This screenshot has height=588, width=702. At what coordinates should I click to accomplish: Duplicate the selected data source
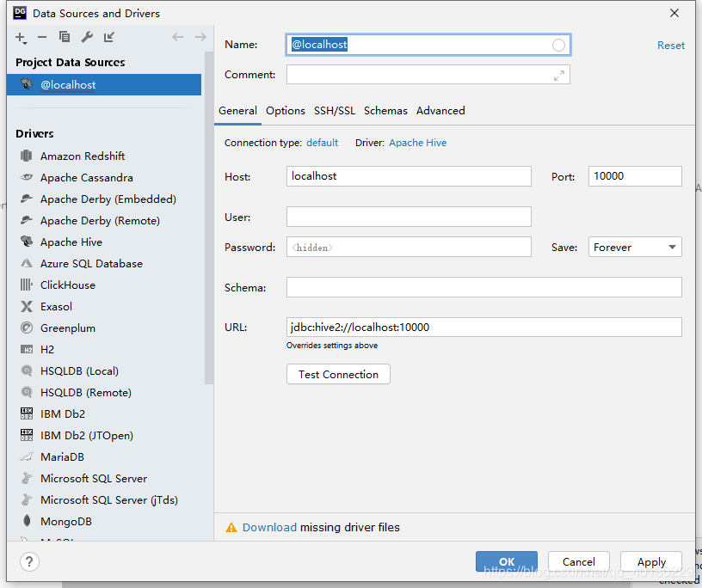65,37
